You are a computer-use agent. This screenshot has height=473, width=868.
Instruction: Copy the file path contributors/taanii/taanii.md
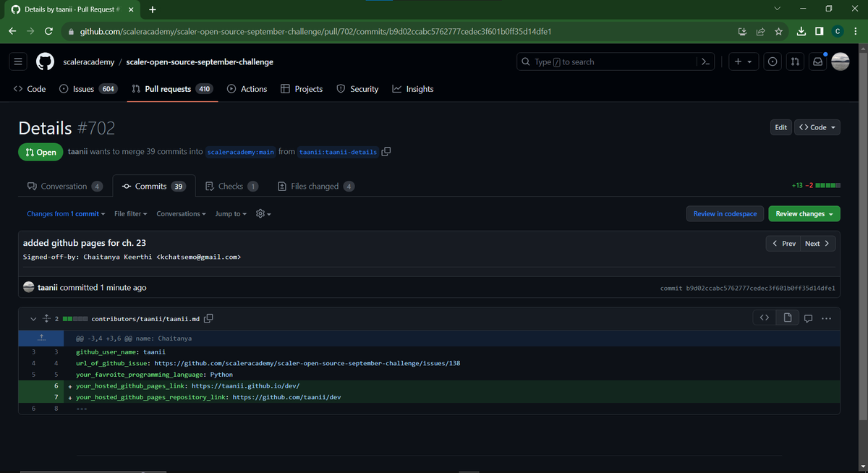[x=208, y=318]
